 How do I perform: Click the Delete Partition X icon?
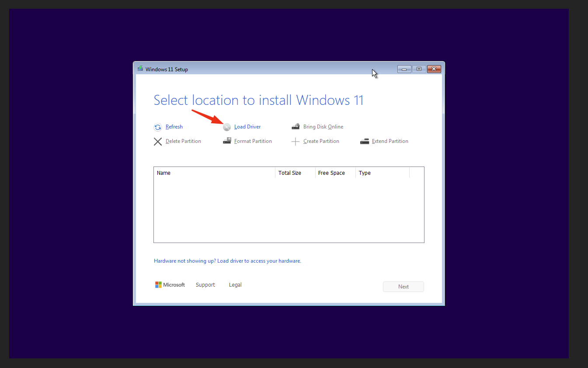[x=158, y=141]
